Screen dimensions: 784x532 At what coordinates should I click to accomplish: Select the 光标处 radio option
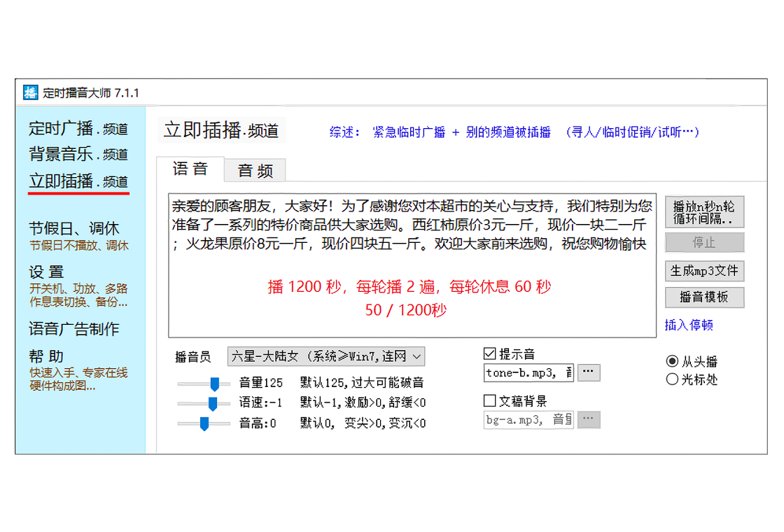pos(673,379)
